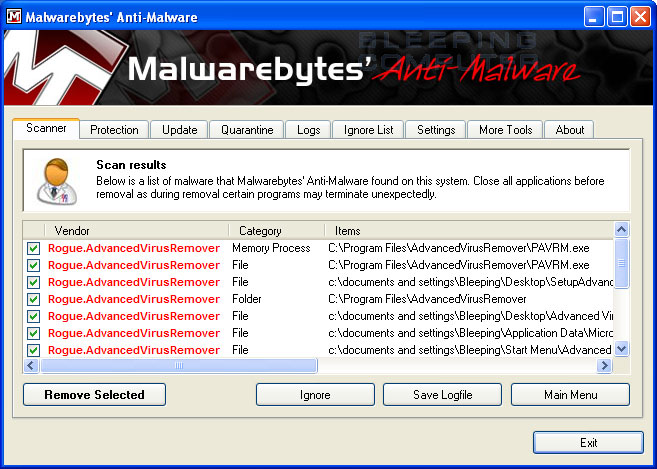Click the vertical scrollbar thumb
Viewport: 657px width, 469px height.
pos(621,263)
